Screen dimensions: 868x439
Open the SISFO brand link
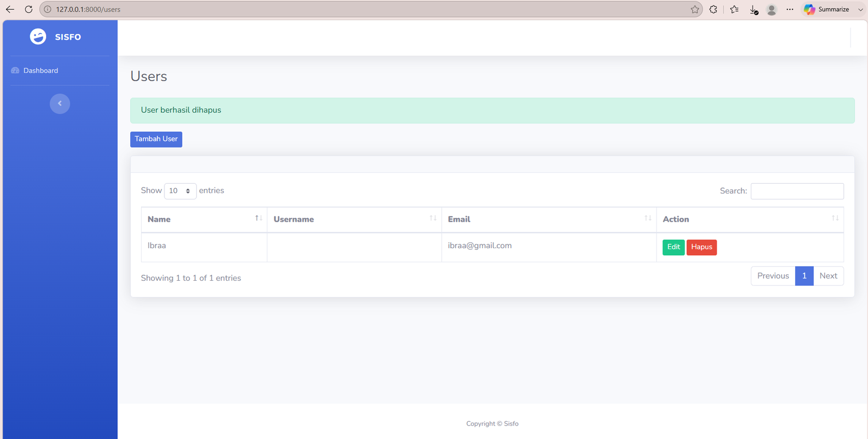coord(55,37)
